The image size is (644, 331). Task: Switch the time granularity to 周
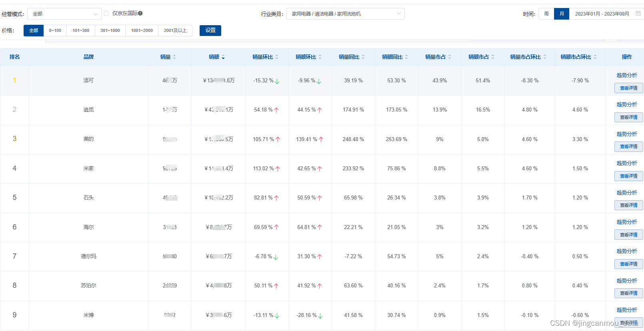point(546,14)
